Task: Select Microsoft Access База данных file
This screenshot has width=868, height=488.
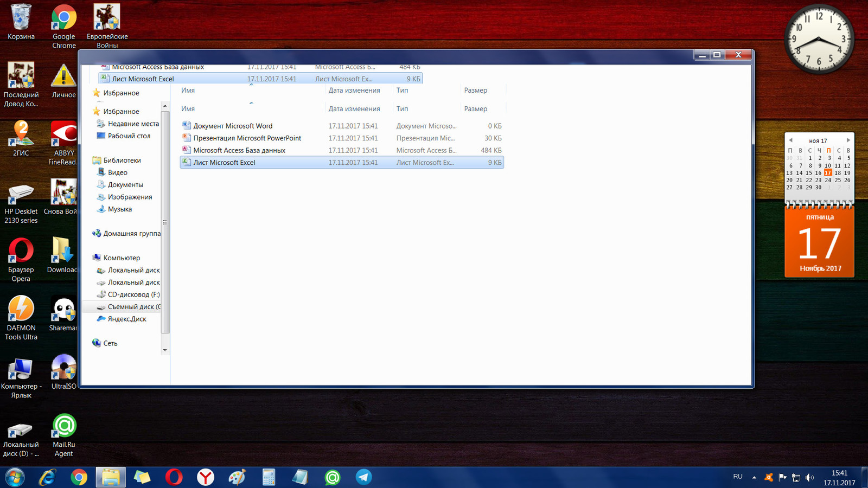Action: (342, 150)
